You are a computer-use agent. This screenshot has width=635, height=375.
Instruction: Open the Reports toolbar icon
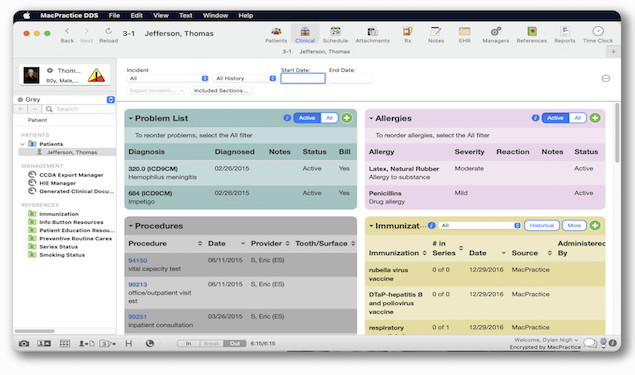565,35
